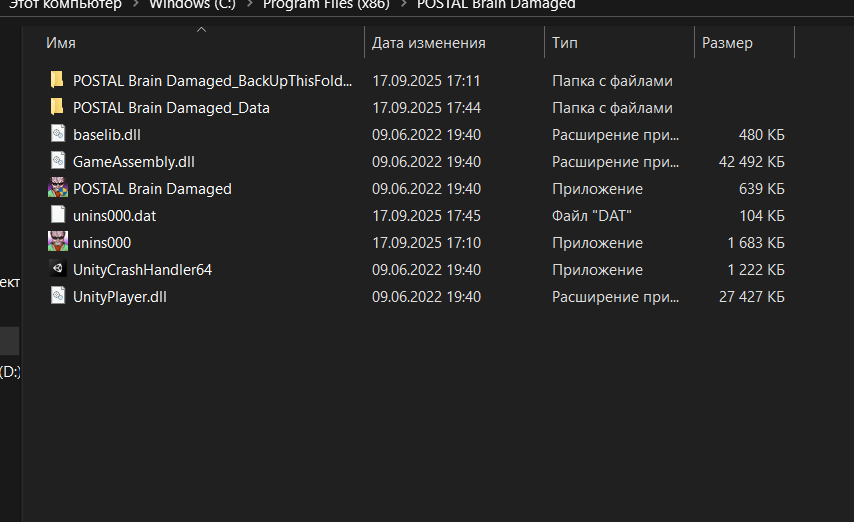
Task: Click the POSTAL Brain Damaged_Data folder icon
Action: pos(57,107)
